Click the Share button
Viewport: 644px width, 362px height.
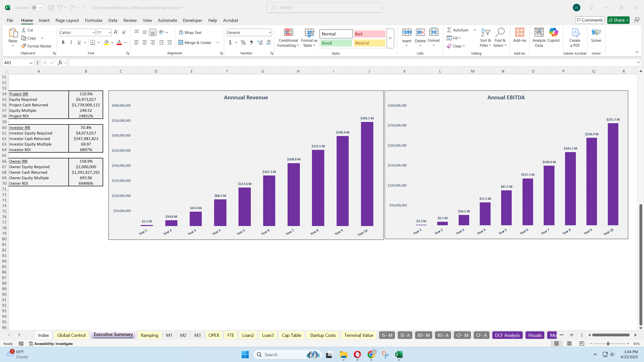[x=618, y=20]
